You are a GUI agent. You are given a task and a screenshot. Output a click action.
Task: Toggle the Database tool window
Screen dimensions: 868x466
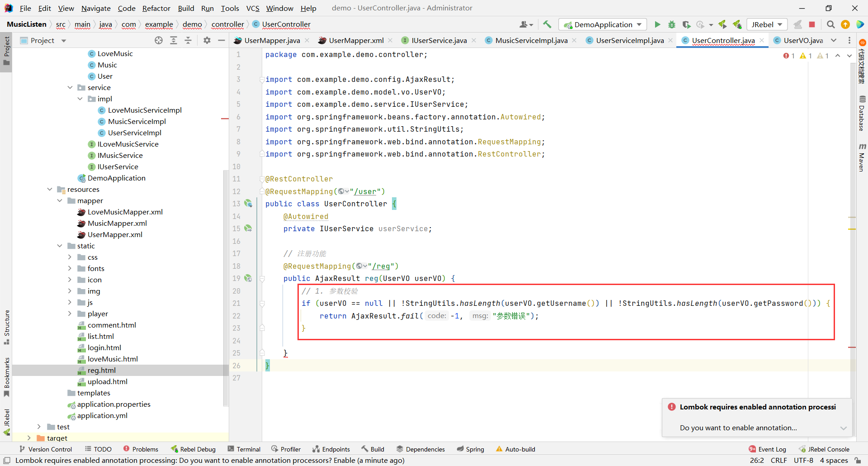pyautogui.click(x=862, y=113)
